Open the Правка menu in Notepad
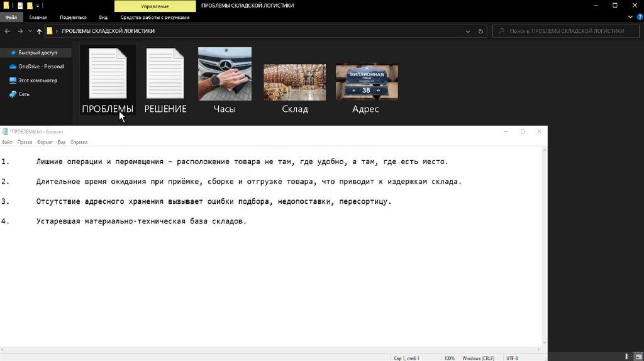Image resolution: width=644 pixels, height=361 pixels. tap(25, 142)
